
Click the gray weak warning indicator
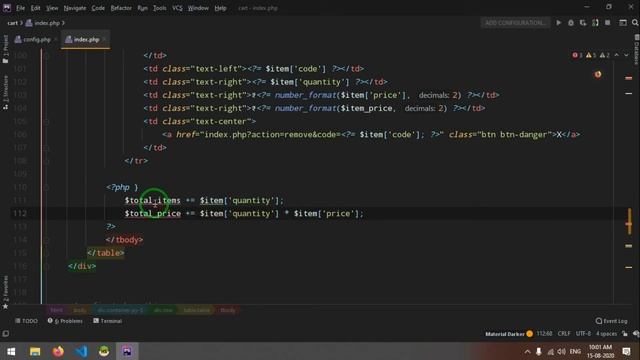[605, 55]
